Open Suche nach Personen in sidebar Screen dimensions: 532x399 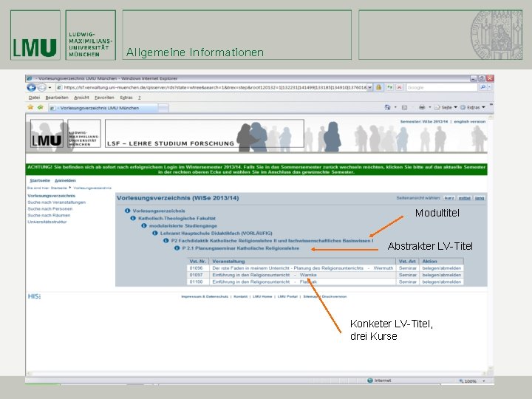coord(50,208)
